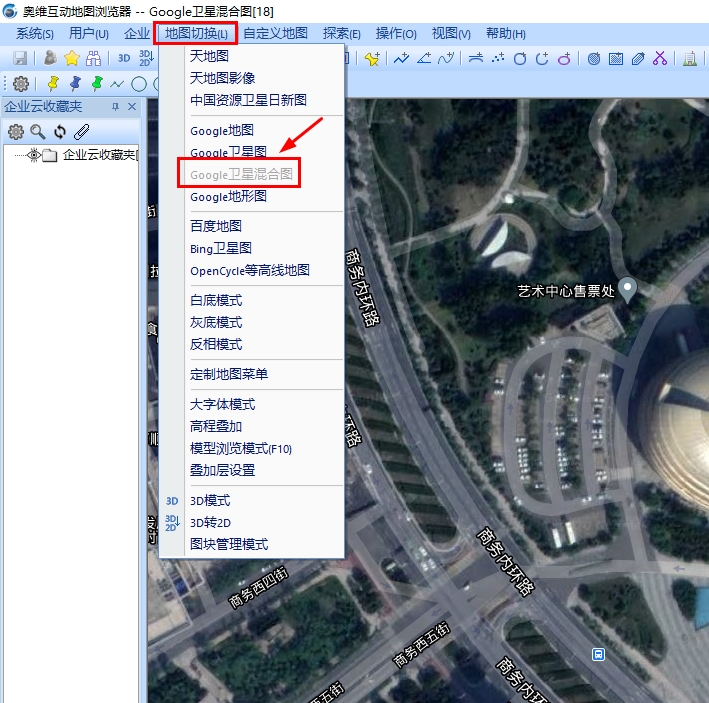Click the 3D toolbar button
The width and height of the screenshot is (709, 703).
(x=124, y=58)
